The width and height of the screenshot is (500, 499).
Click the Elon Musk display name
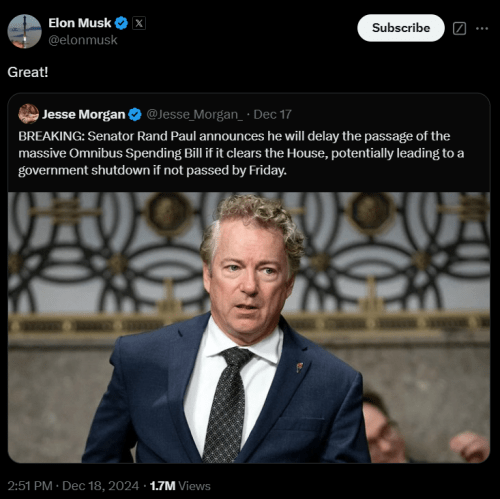point(80,23)
